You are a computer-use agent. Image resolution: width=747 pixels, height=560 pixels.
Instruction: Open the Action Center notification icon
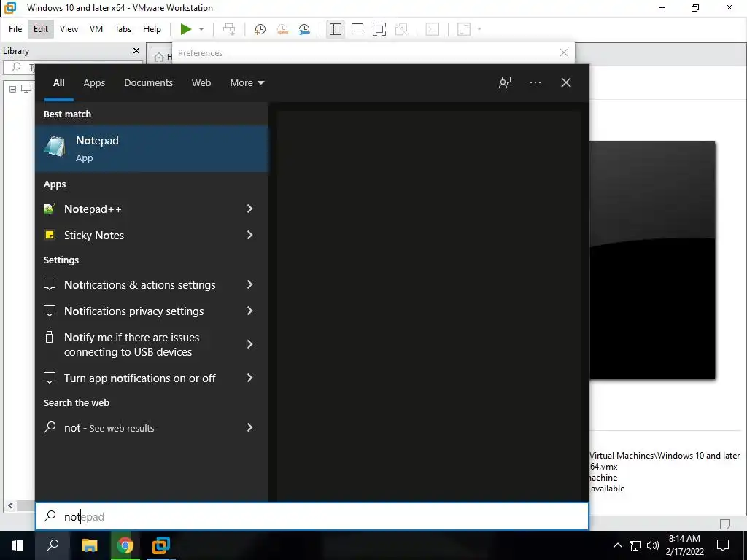tap(723, 545)
